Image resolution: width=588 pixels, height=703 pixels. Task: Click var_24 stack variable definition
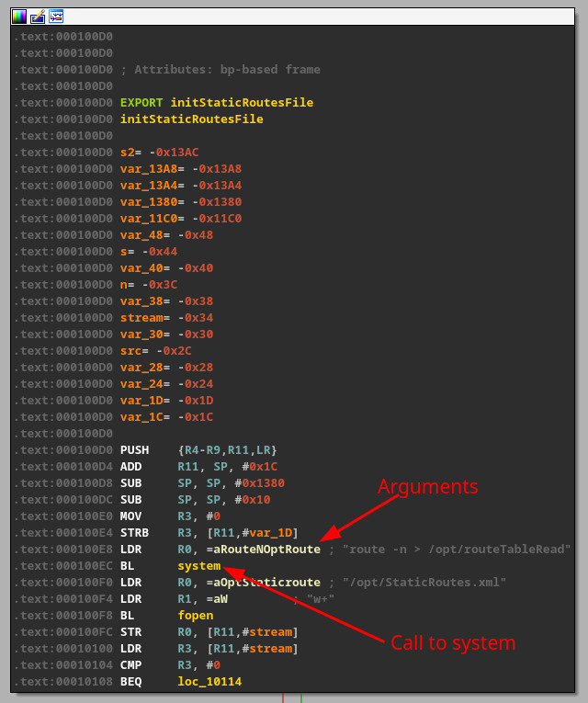coord(166,384)
